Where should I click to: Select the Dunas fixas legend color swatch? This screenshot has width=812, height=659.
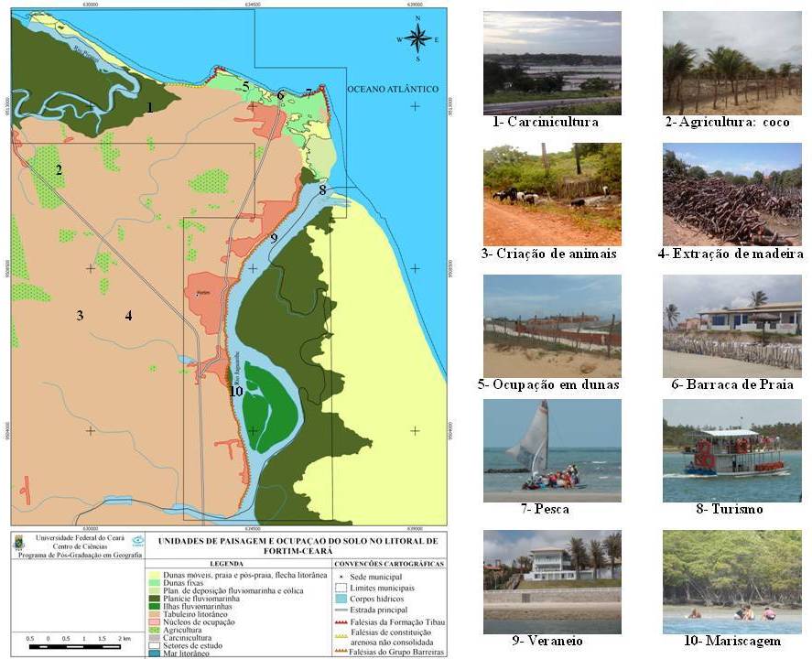coord(154,582)
